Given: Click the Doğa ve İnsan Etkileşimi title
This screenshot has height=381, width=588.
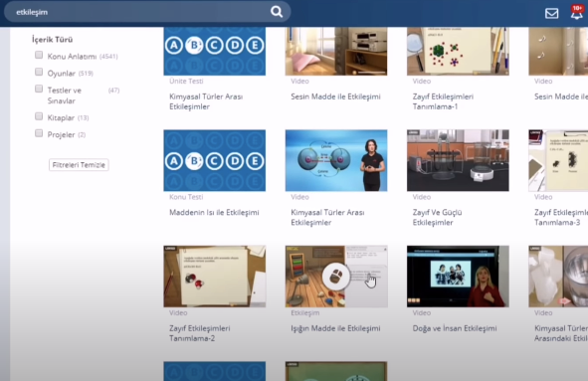Looking at the screenshot, I should click(x=455, y=328).
